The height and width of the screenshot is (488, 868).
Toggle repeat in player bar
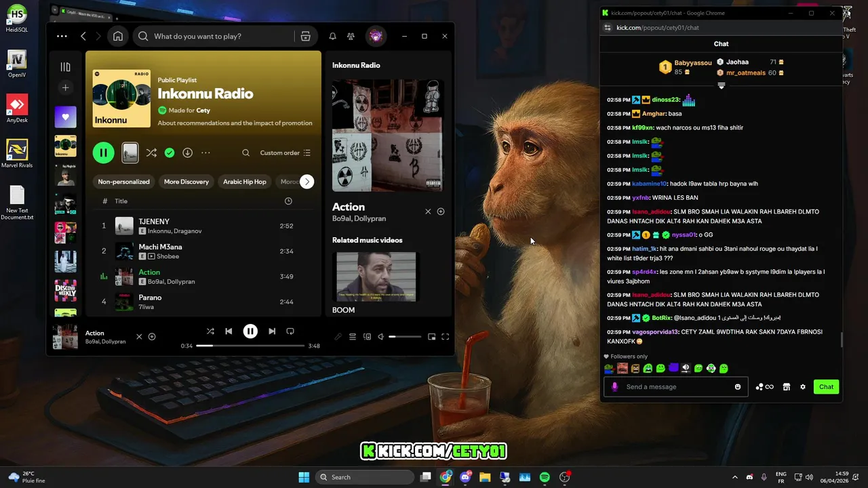coord(290,331)
